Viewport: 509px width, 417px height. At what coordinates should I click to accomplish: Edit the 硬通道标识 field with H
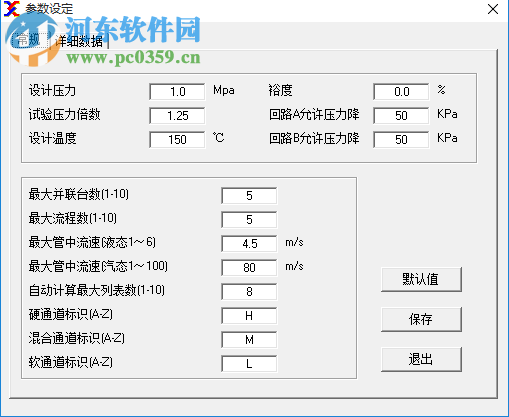point(249,316)
